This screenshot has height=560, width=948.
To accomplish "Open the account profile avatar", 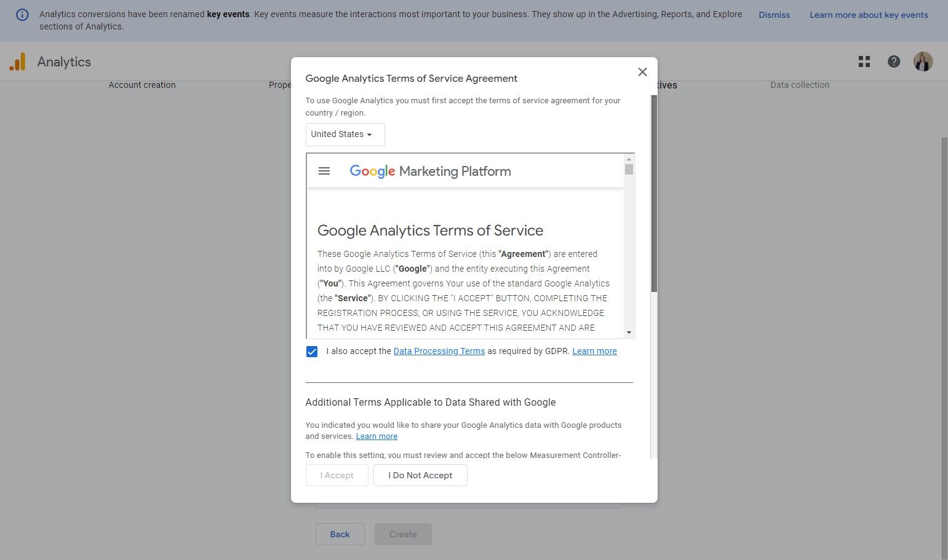I will 923,61.
